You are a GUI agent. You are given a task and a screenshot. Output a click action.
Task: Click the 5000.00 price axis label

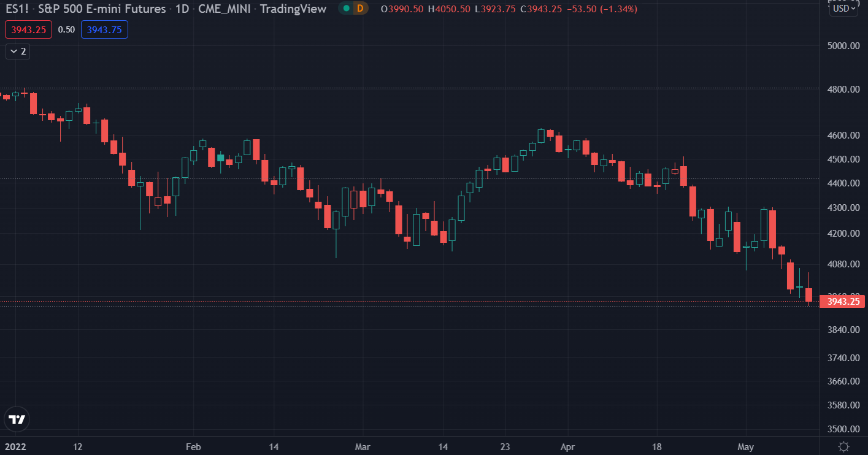tap(843, 46)
